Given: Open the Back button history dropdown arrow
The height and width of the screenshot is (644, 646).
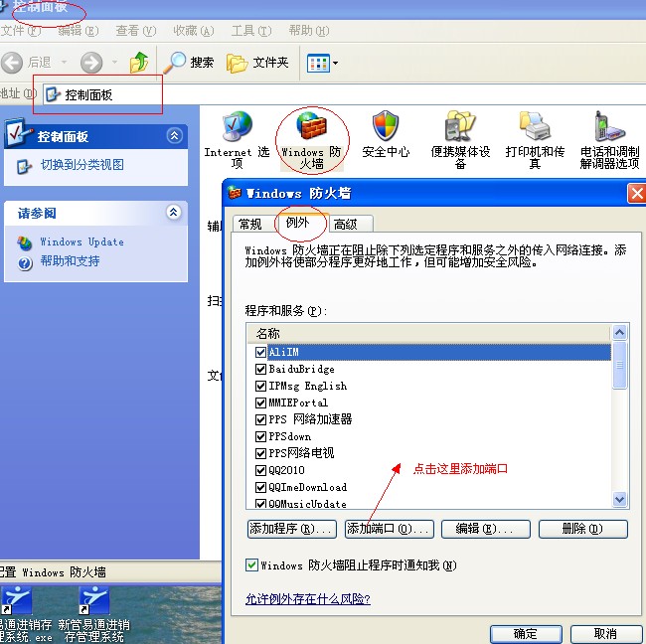Looking at the screenshot, I should 64,63.
